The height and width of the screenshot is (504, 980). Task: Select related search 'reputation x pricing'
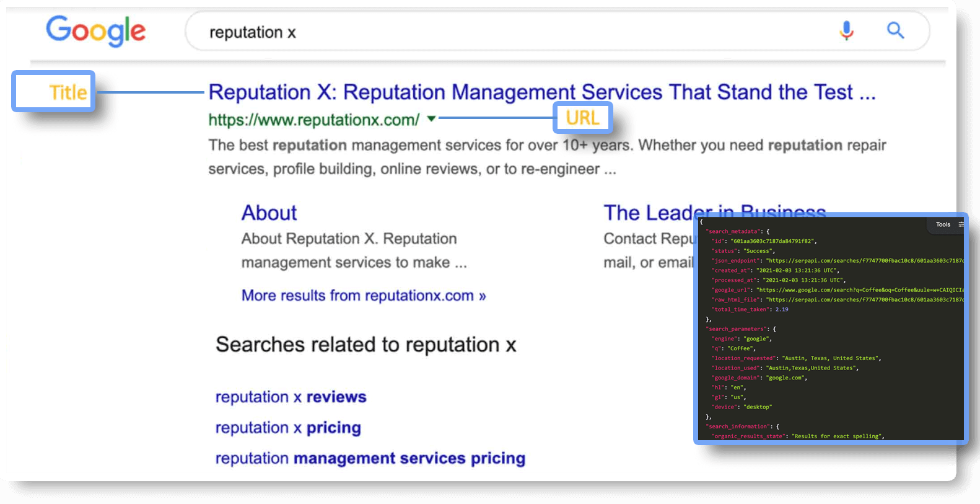tap(288, 428)
